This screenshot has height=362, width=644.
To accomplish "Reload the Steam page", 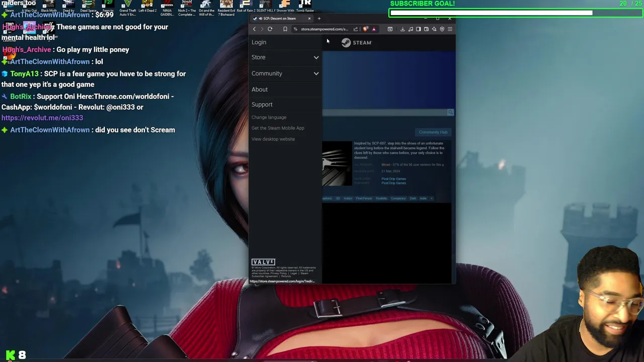I will 270,29.
